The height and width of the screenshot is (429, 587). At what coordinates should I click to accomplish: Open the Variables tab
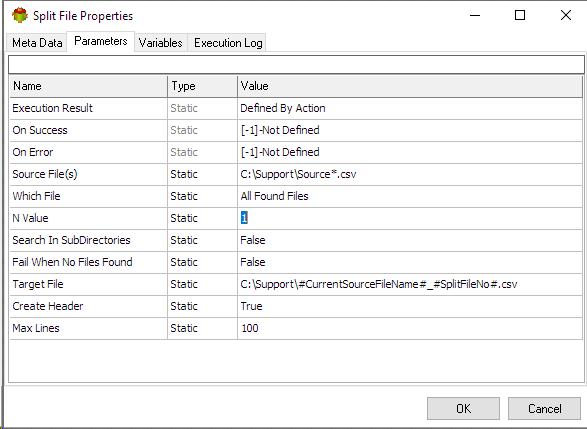click(161, 43)
